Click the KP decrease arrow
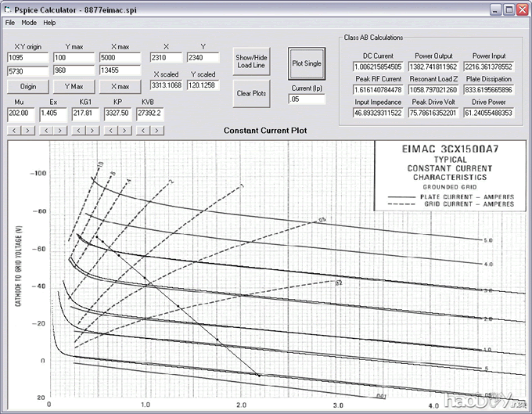The width and height of the screenshot is (532, 414). (x=111, y=129)
